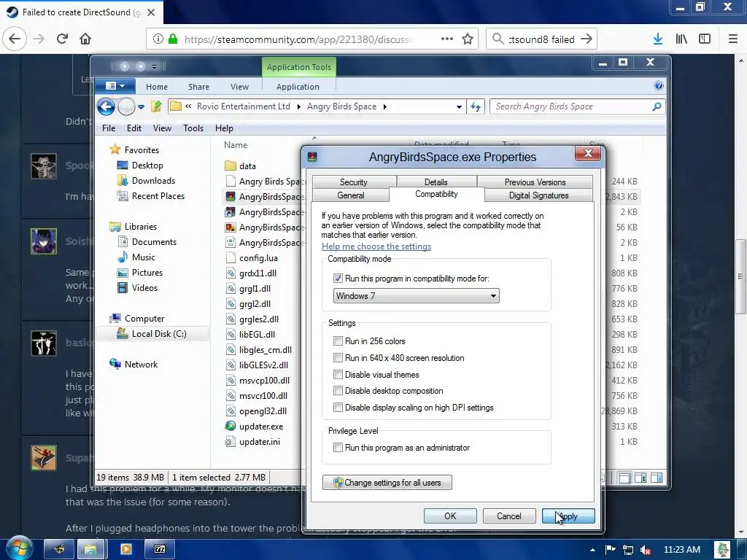Open the Tools menu in Explorer

193,128
